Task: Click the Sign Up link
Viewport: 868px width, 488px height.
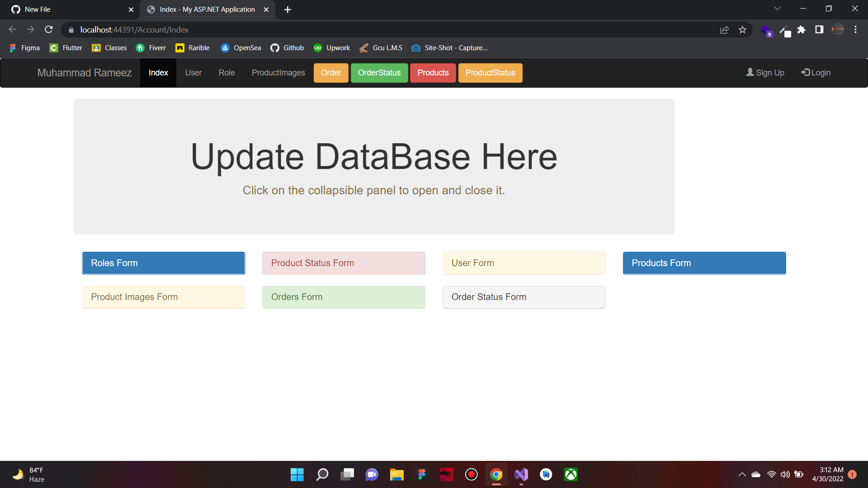Action: pyautogui.click(x=765, y=72)
